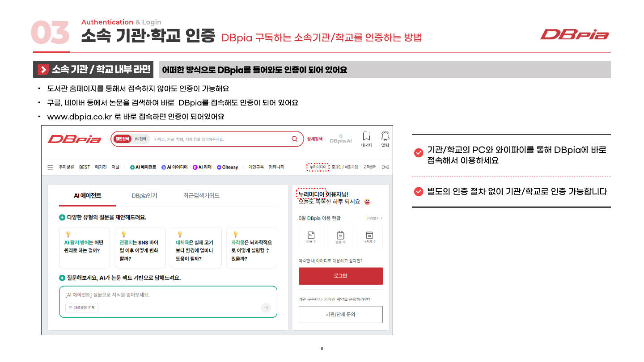The image size is (644, 362).
Task: Select the 관광지 SNS 바이럴 question card
Action: 140,248
